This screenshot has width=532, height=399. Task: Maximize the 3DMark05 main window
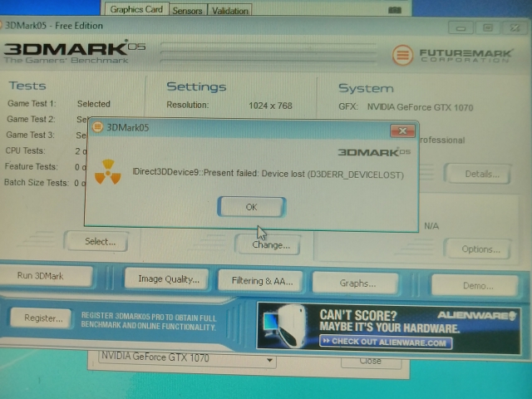click(488, 27)
